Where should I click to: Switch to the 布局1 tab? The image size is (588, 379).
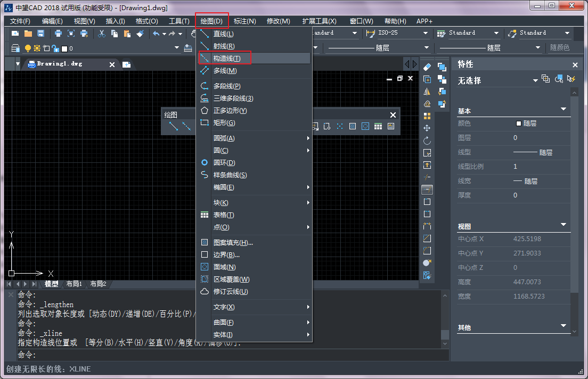[74, 284]
